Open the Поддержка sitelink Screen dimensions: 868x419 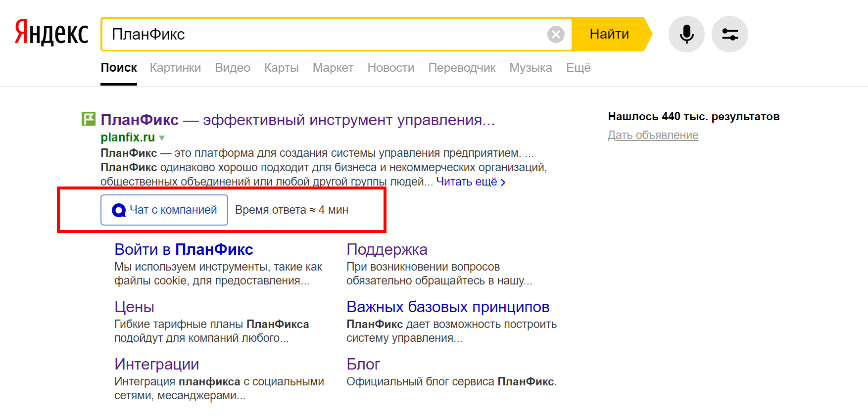[386, 249]
